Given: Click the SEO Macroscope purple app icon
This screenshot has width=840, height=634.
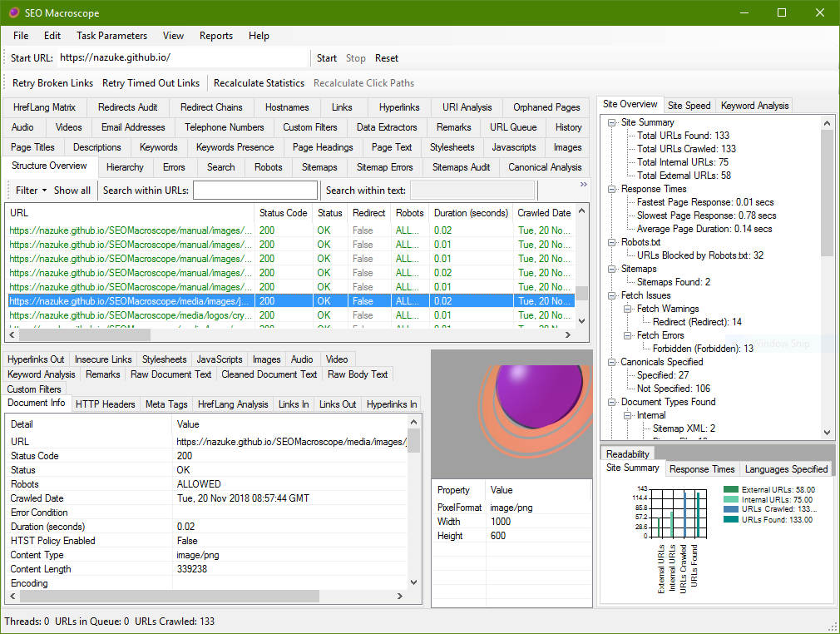Looking at the screenshot, I should coord(14,12).
